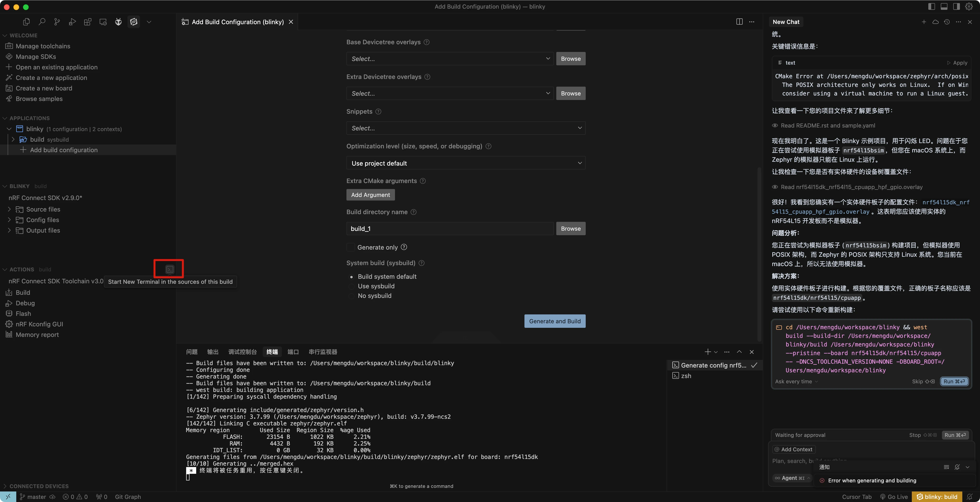Screen dimensions: 980x502
Task: Select the Use sysbuild radio option
Action: 351,286
